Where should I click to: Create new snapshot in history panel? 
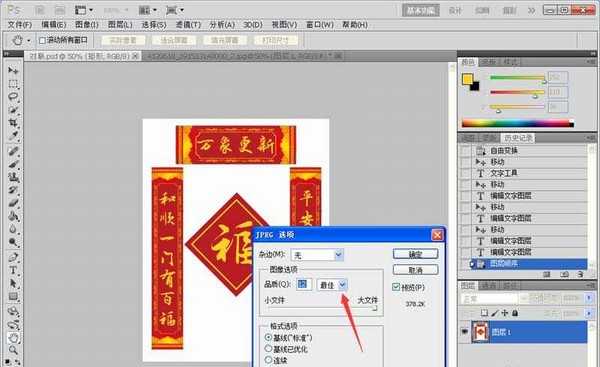tap(564, 274)
